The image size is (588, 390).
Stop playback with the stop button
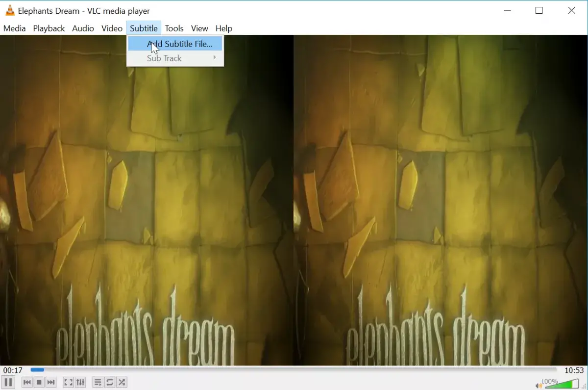(x=39, y=382)
